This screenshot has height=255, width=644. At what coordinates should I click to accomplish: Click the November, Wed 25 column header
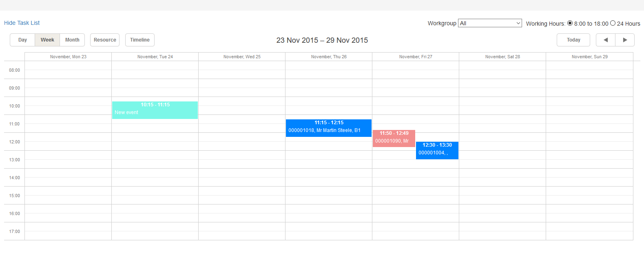242,57
